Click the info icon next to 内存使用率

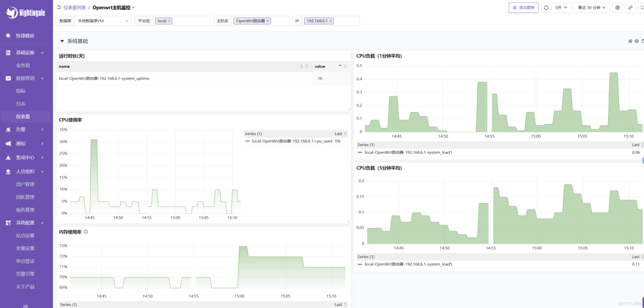(x=86, y=232)
